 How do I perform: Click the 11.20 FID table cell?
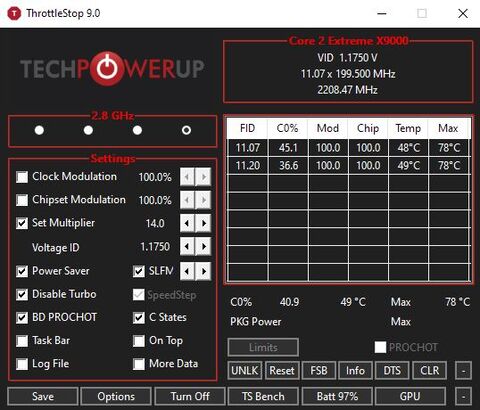click(x=248, y=165)
